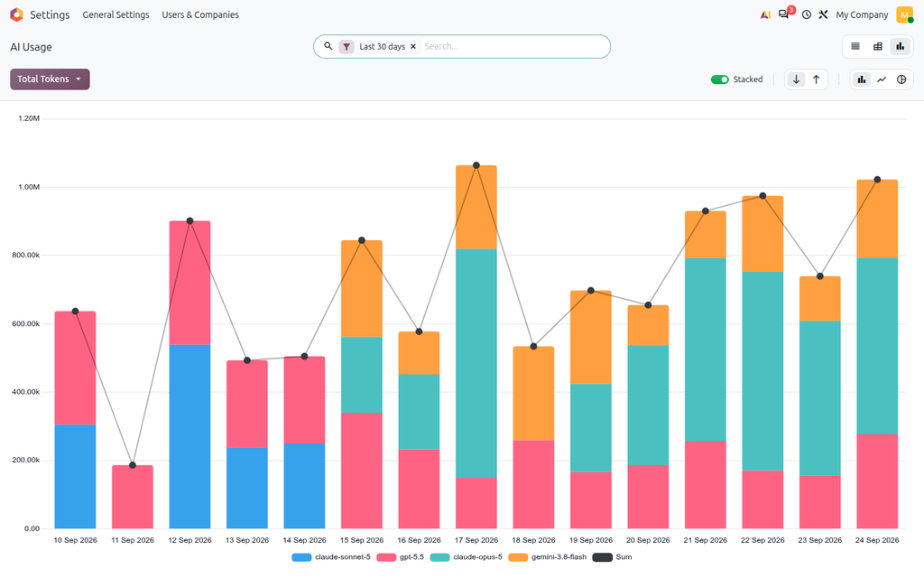Click the 18 Sep 2026 orange bar segment

(533, 394)
